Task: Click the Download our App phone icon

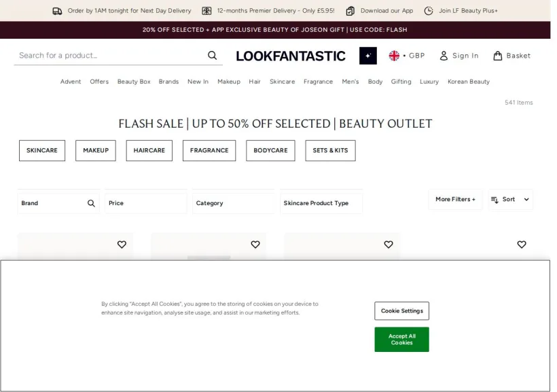Action: pyautogui.click(x=351, y=11)
